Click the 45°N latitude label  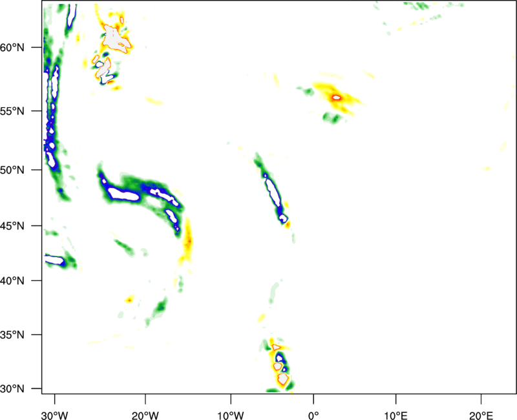(x=12, y=226)
